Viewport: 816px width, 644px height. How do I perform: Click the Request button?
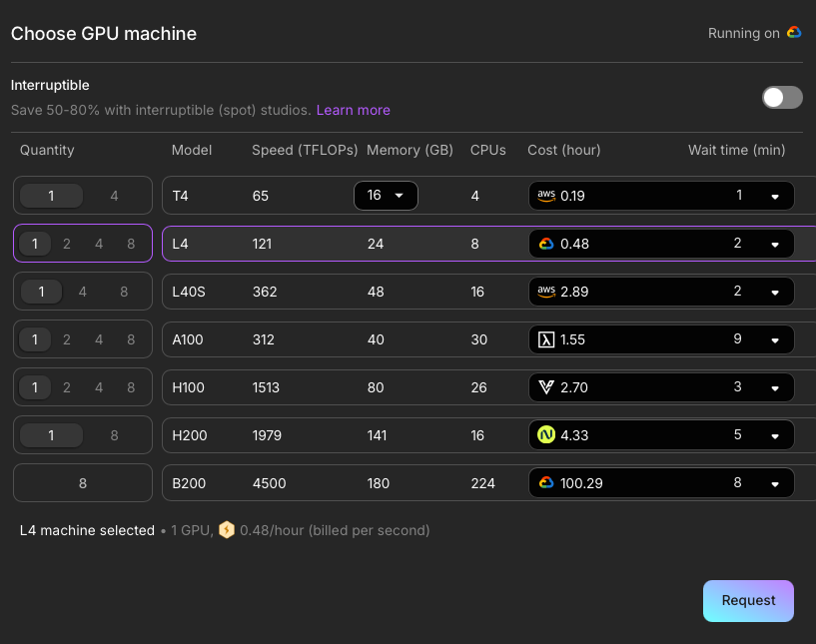pos(748,601)
